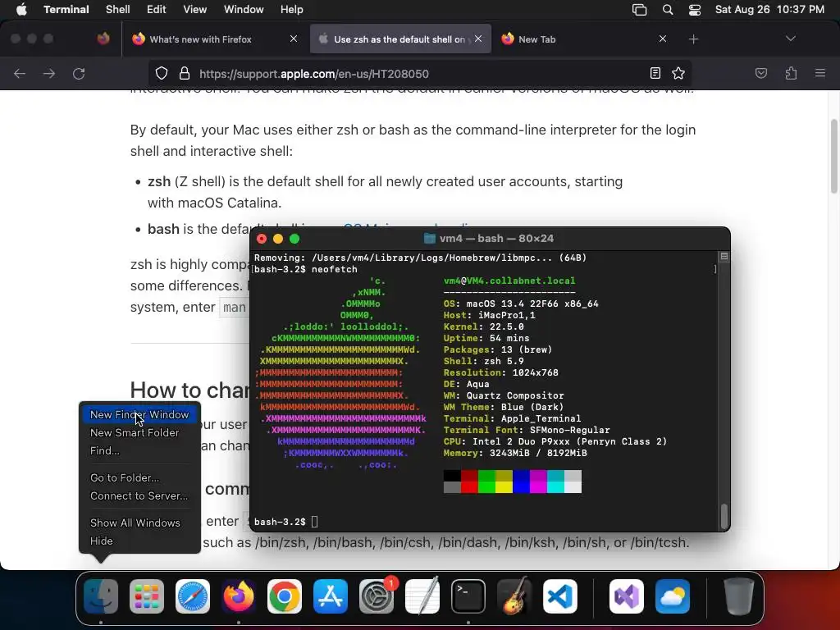This screenshot has height=630, width=840.
Task: Open Firefox hamburger application menu
Action: [x=820, y=73]
